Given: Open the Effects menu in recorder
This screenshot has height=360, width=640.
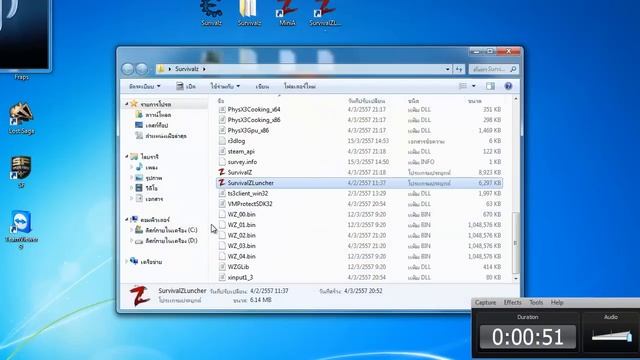Looking at the screenshot, I should pyautogui.click(x=513, y=302).
